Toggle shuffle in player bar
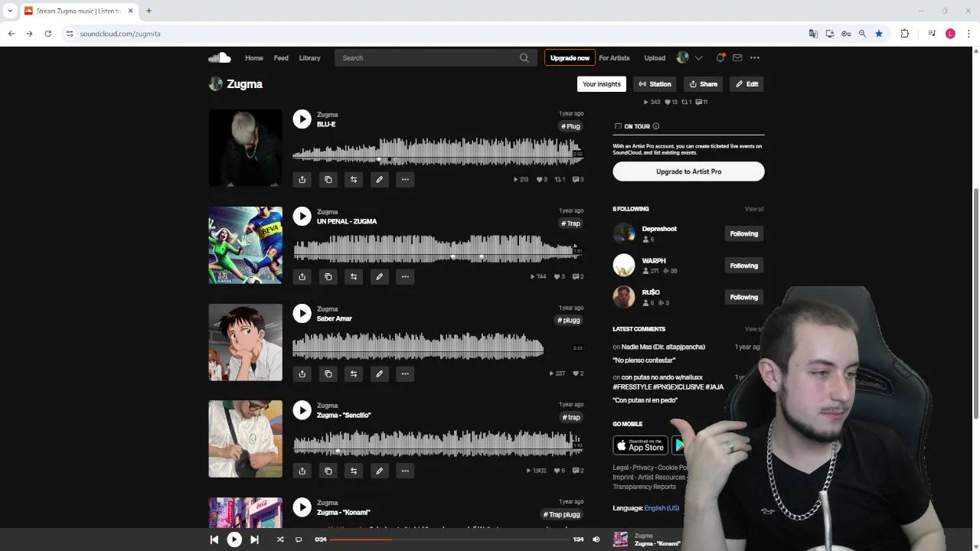Screen dimensions: 980x551 point(280,540)
